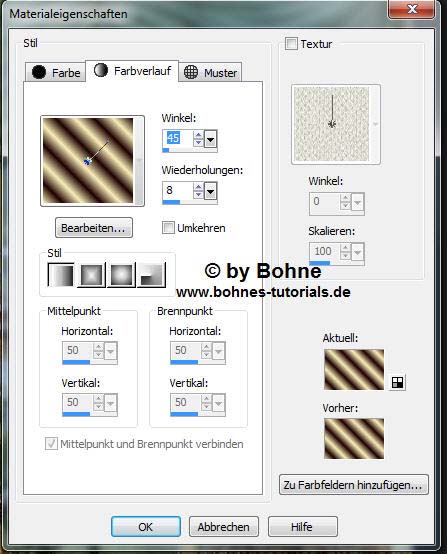Click the grid globe Muster icon
Image resolution: width=447 pixels, height=554 pixels.
pyautogui.click(x=191, y=72)
